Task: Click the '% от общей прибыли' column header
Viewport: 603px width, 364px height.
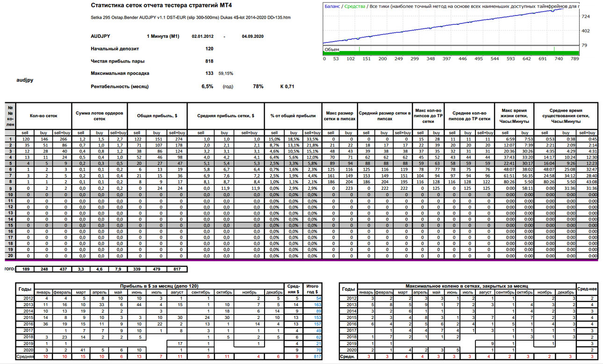Action: click(293, 115)
